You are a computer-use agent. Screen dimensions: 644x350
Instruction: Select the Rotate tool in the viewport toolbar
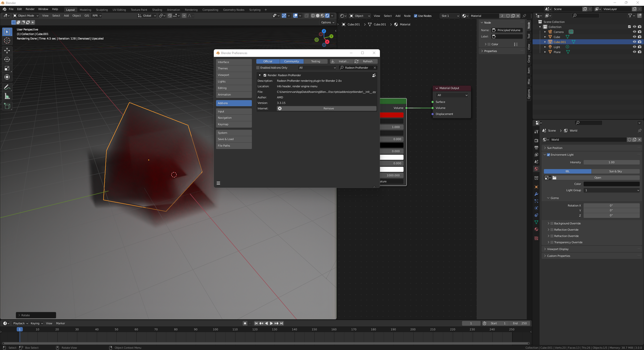point(7,59)
